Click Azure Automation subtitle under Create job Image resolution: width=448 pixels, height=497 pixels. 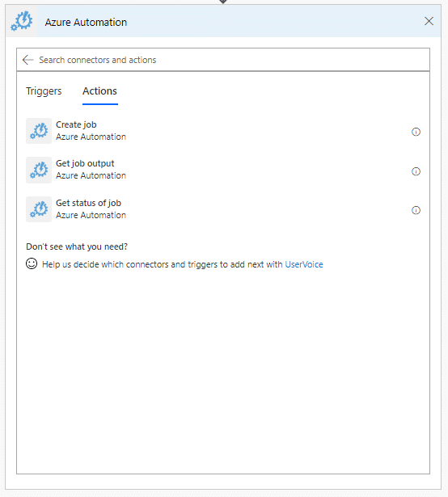pyautogui.click(x=91, y=137)
